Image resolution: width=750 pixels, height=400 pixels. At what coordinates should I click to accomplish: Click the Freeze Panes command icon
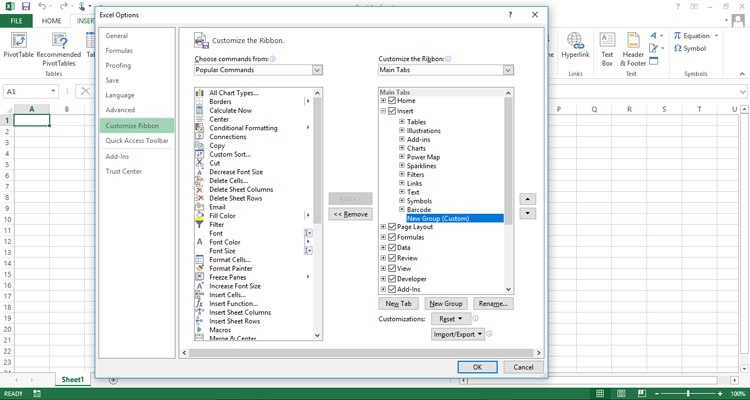pos(200,277)
